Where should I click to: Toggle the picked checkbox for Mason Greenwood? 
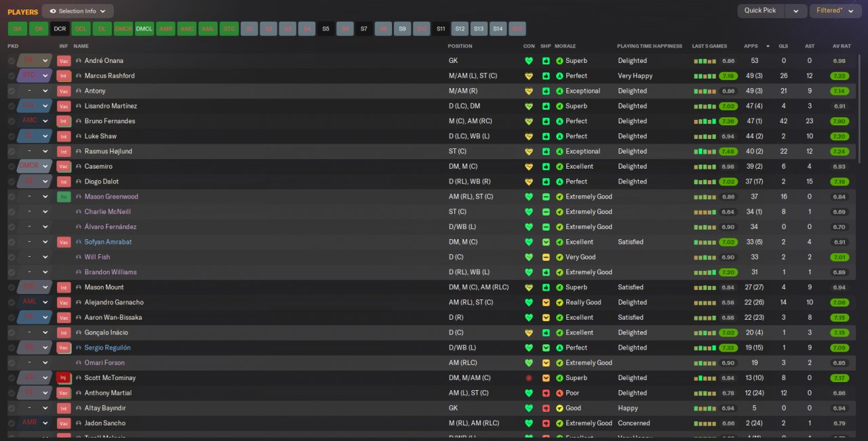(x=12, y=197)
